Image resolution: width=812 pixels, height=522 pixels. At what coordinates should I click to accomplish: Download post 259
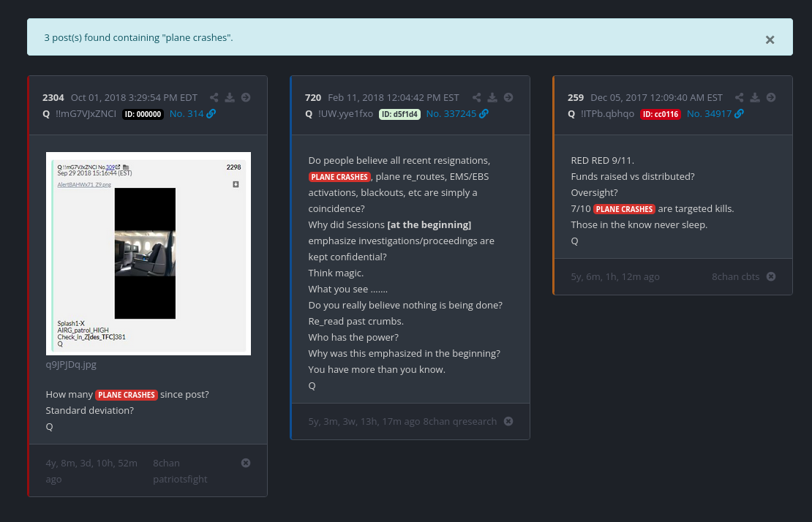click(x=755, y=97)
